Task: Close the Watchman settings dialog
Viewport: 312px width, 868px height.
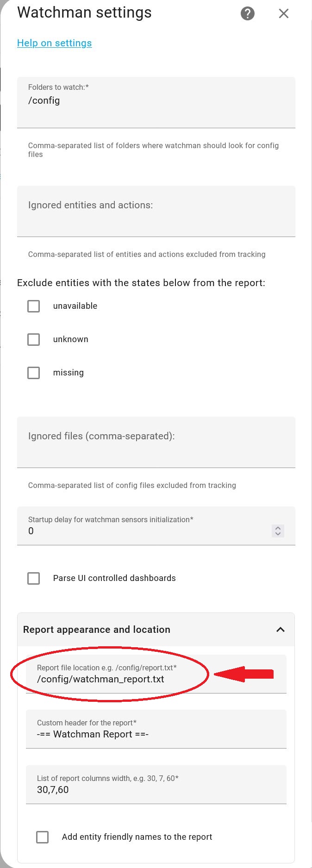Action: pyautogui.click(x=284, y=13)
